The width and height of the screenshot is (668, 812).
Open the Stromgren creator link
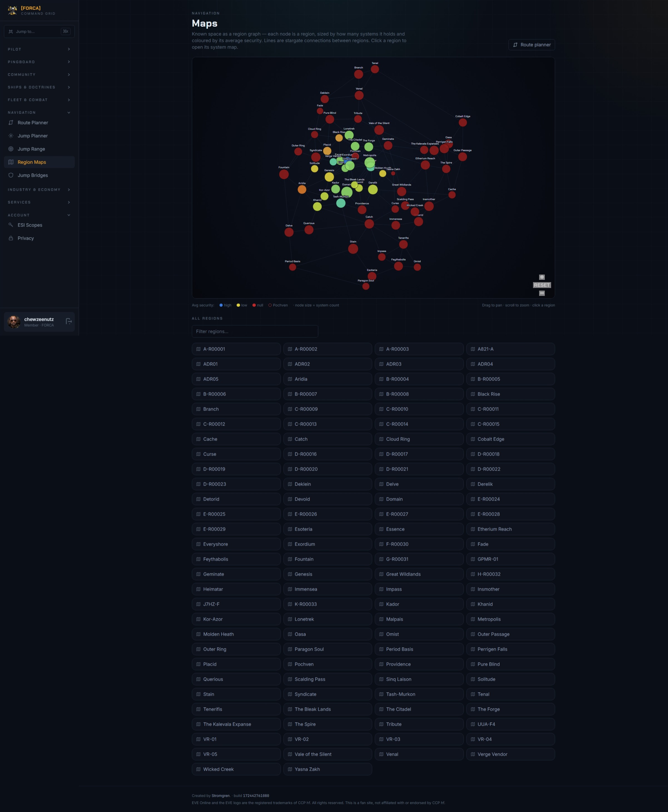[221, 796]
